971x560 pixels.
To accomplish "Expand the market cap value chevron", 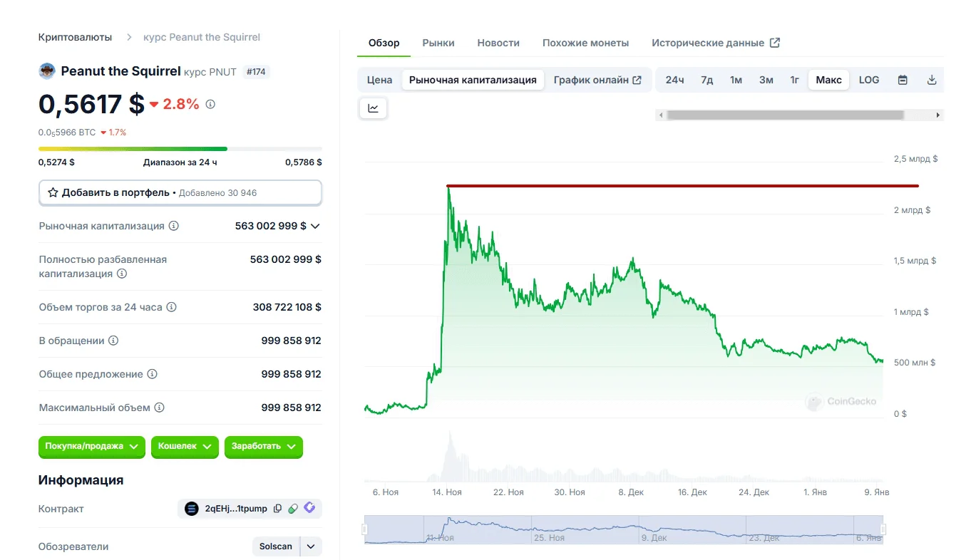I will coord(316,226).
